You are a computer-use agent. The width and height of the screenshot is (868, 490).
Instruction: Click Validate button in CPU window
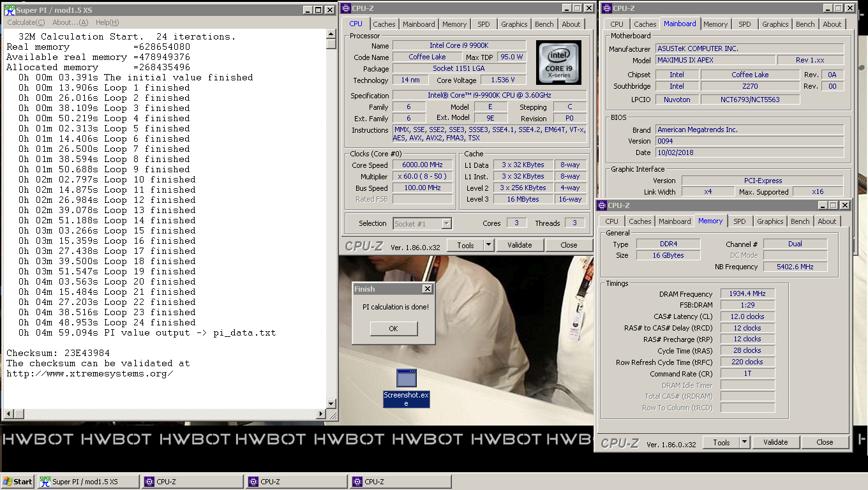[x=520, y=245]
